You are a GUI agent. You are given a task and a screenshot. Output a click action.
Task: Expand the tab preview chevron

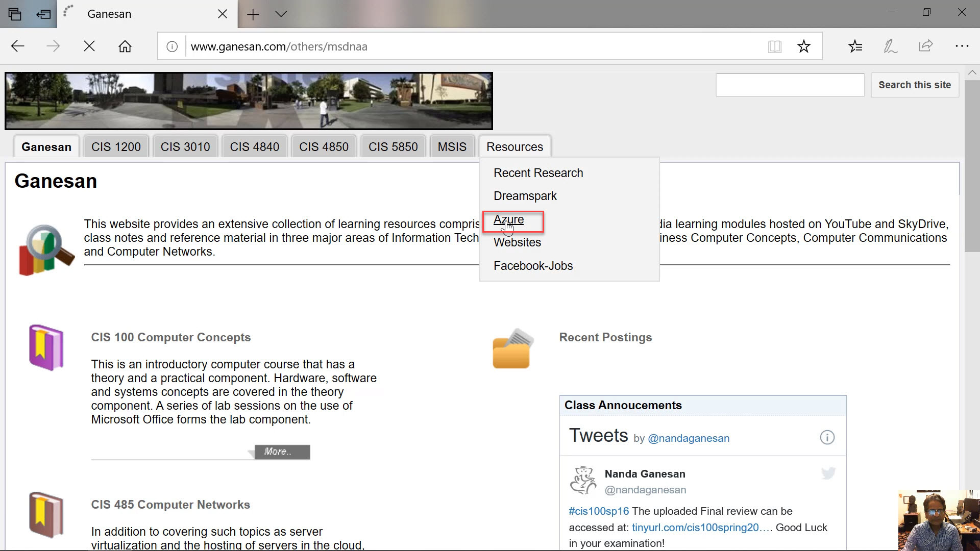(x=281, y=14)
